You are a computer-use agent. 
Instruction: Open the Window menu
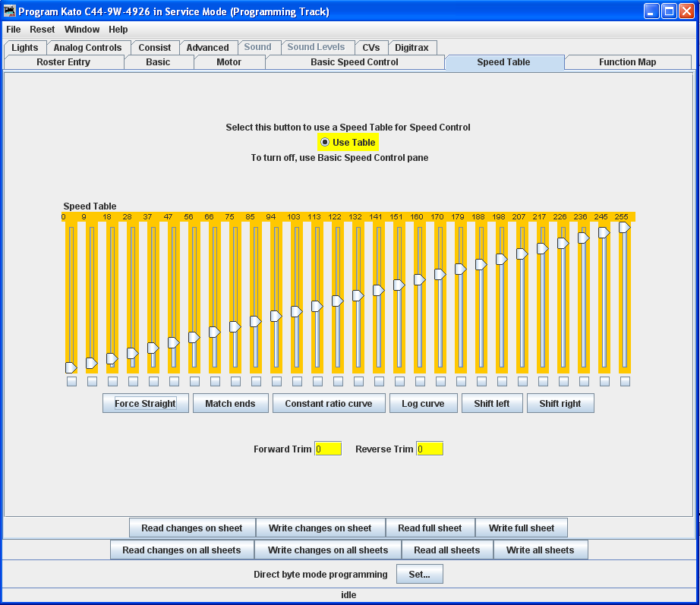pos(82,30)
